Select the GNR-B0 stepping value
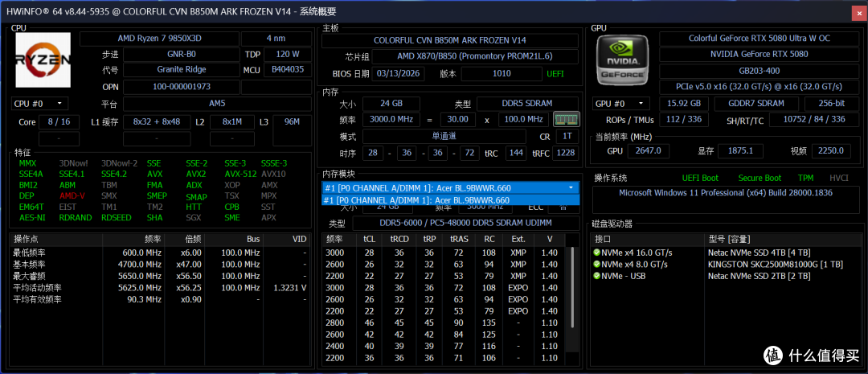The height and width of the screenshot is (374, 868). point(182,55)
